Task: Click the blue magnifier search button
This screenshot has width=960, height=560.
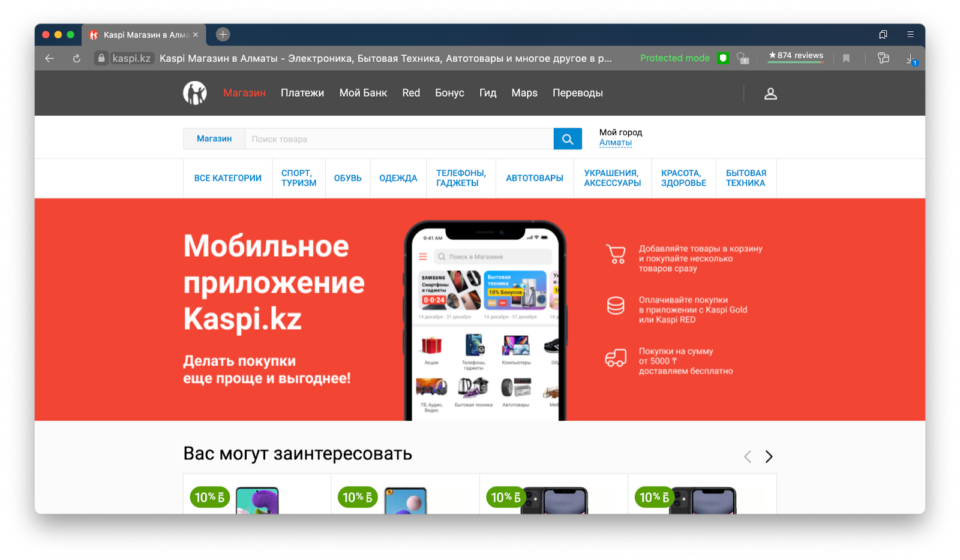Action: click(568, 139)
